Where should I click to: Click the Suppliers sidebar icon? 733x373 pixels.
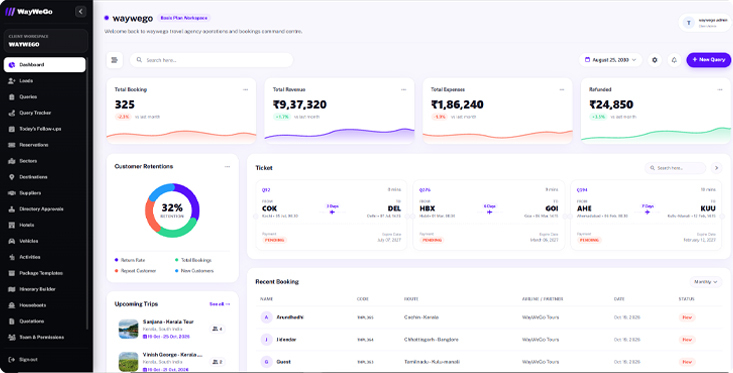(x=12, y=193)
